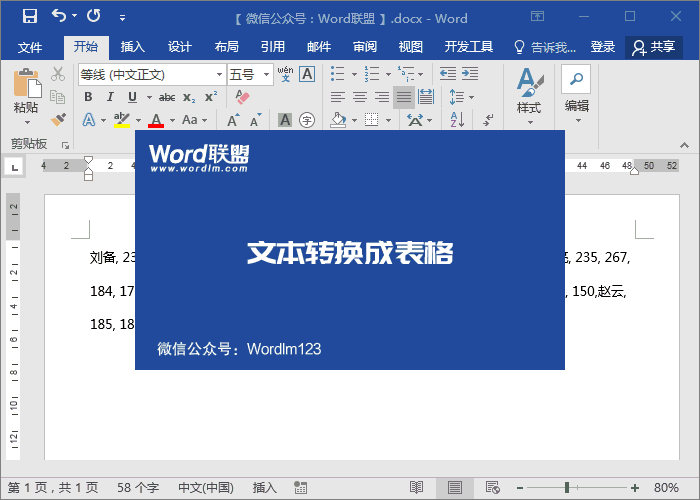Switch to the 布局 tab

tap(226, 47)
